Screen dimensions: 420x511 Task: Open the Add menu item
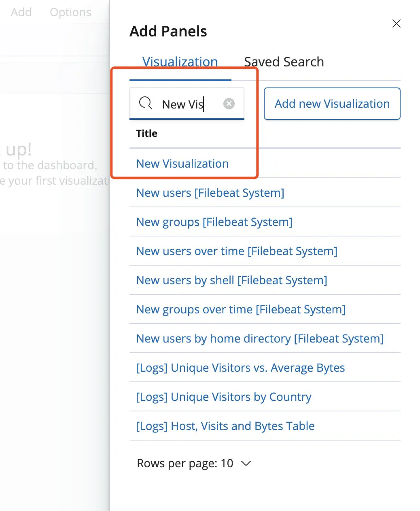(x=21, y=12)
